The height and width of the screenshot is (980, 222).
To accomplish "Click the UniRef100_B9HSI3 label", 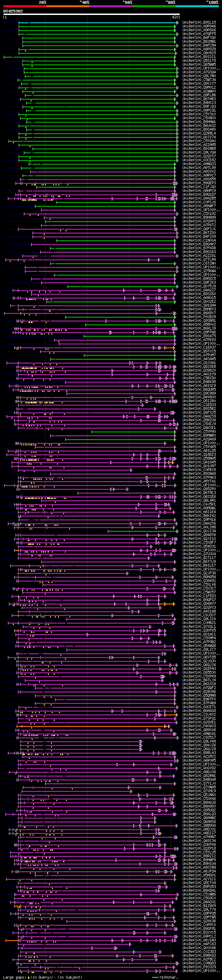I will coord(199,103).
